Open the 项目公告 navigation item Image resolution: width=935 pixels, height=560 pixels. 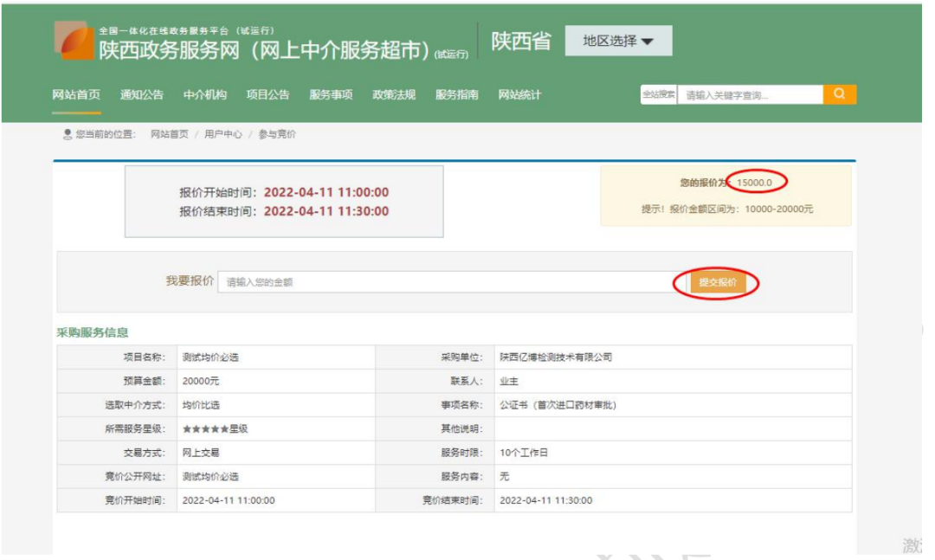tap(268, 94)
